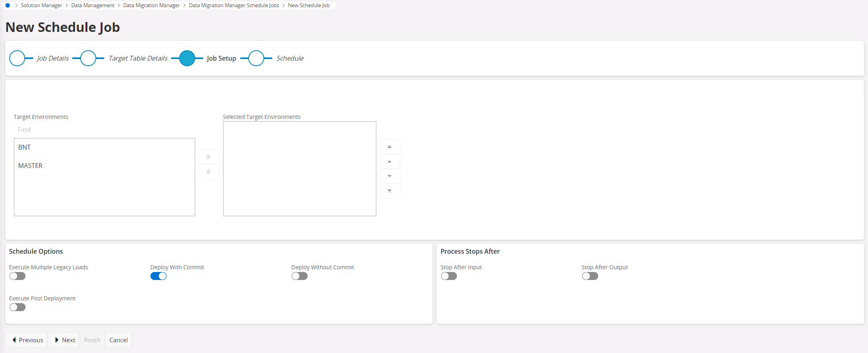Open the Target Table Details step
868x353 pixels.
[88, 58]
